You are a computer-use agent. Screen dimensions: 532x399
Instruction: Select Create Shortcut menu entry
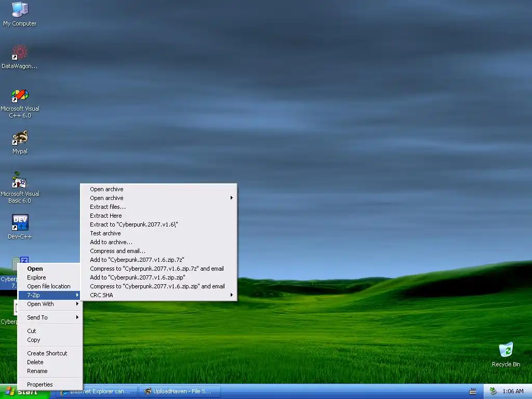[x=50, y=353]
